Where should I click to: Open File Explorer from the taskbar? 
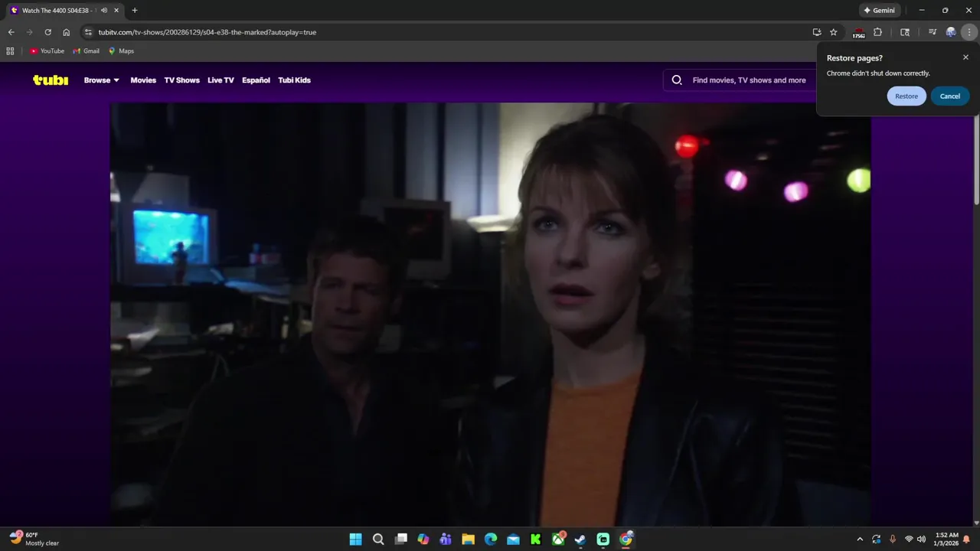(x=468, y=539)
